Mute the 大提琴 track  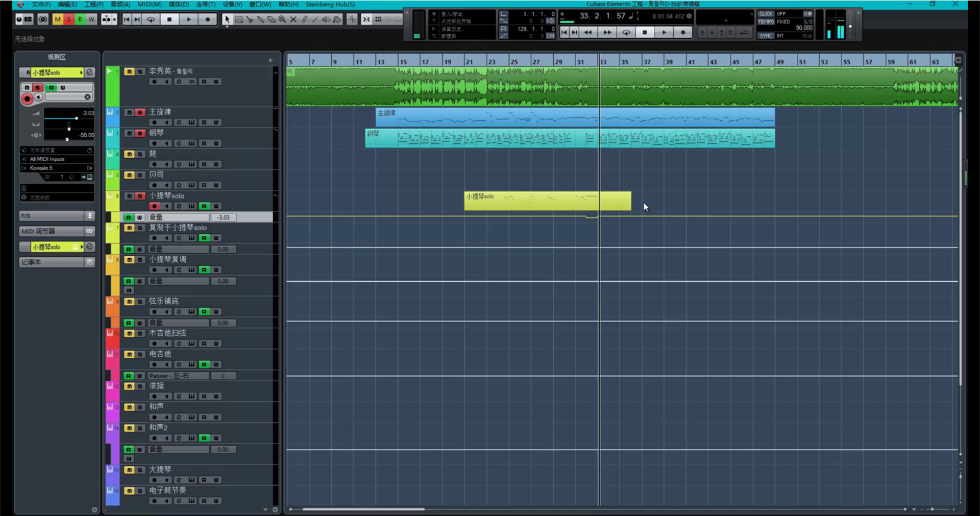pyautogui.click(x=130, y=470)
